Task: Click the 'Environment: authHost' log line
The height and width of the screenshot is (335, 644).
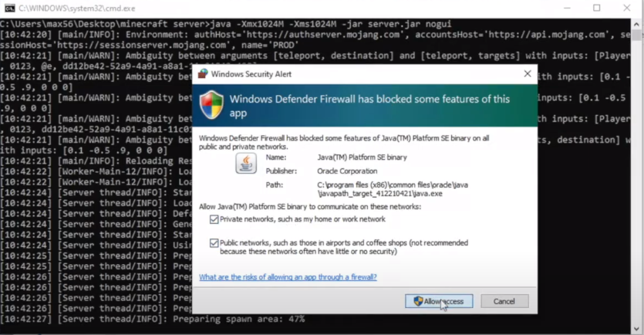Action: click(315, 40)
